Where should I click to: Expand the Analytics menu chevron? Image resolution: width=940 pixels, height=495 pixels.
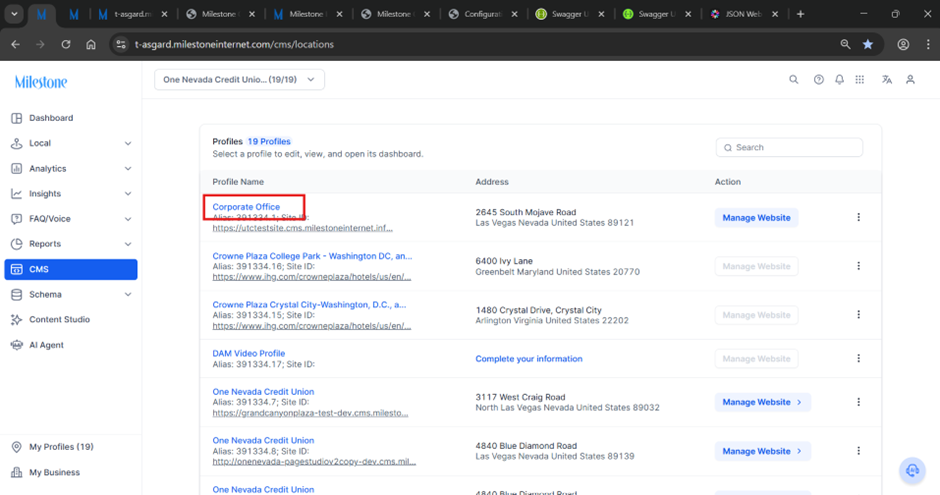[128, 168]
